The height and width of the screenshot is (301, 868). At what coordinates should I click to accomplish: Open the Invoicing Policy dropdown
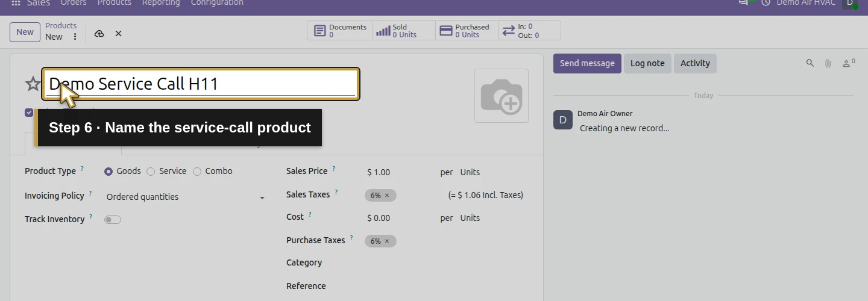[x=186, y=197]
